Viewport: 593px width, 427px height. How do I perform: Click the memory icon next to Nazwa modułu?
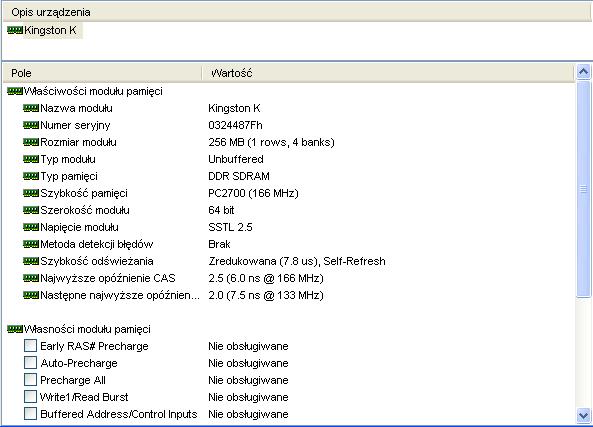pyautogui.click(x=31, y=109)
